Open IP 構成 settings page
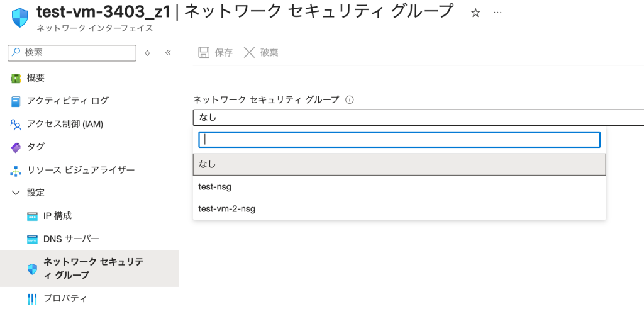This screenshot has height=309, width=644. (57, 216)
